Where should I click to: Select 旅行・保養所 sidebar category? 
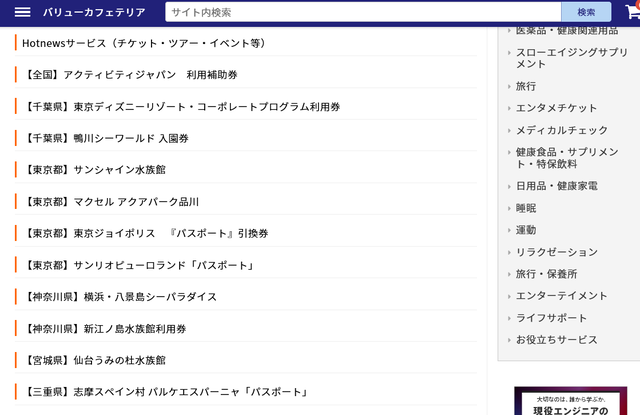click(x=547, y=274)
